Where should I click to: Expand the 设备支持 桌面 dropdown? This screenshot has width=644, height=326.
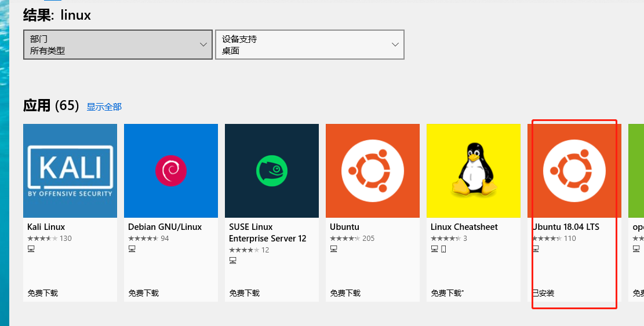click(310, 45)
